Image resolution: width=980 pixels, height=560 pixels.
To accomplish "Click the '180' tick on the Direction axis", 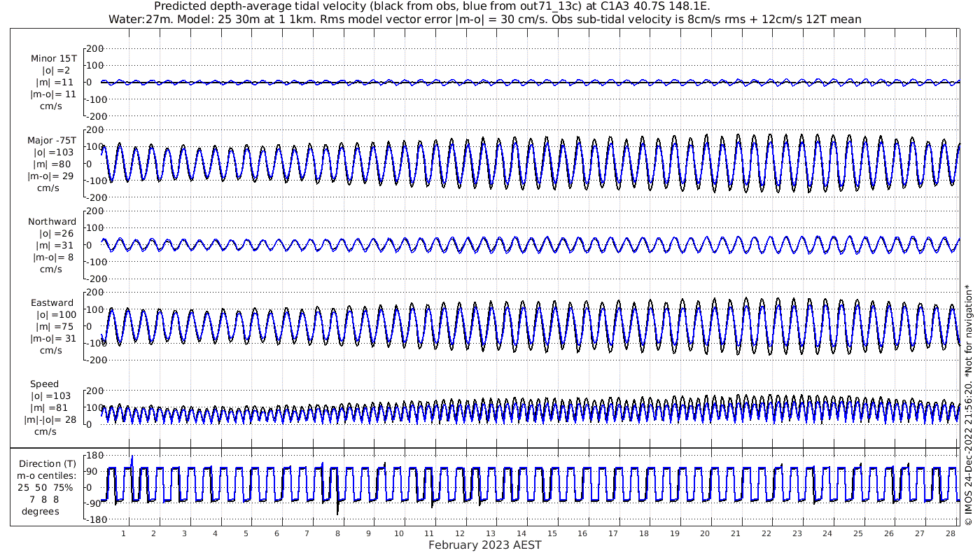I will (x=95, y=456).
